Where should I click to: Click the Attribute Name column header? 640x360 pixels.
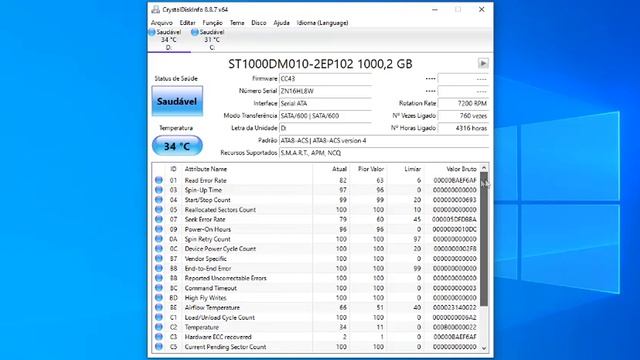pos(206,169)
